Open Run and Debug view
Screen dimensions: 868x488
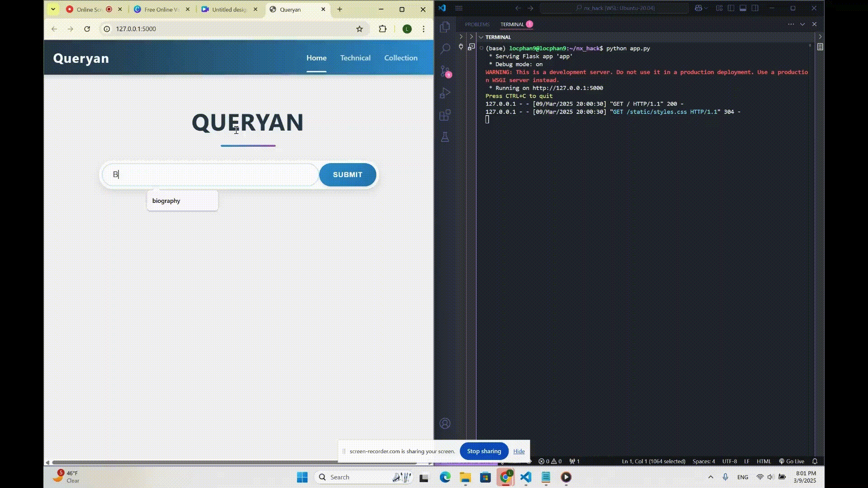pyautogui.click(x=445, y=93)
